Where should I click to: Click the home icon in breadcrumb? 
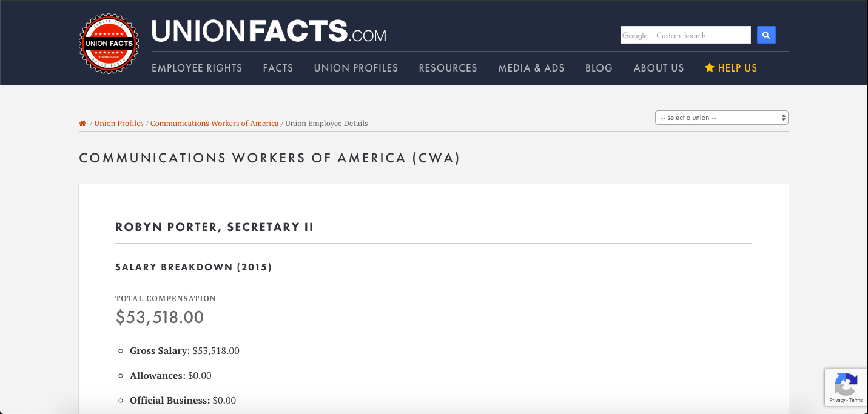(82, 123)
